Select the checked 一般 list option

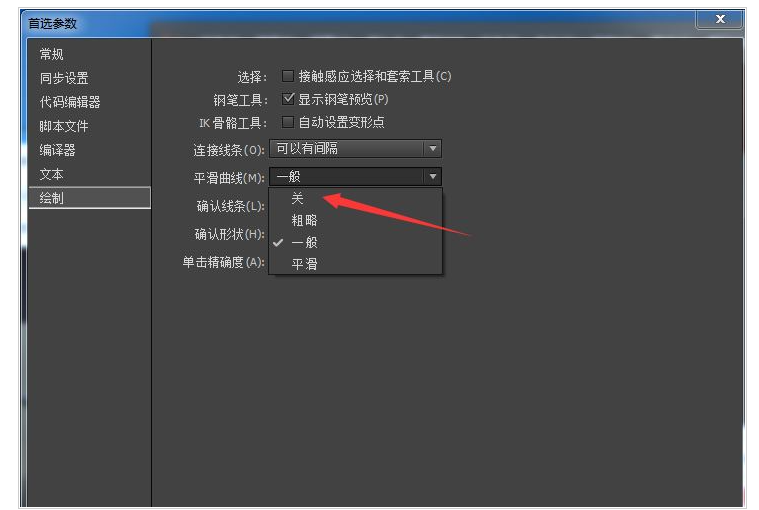(x=304, y=242)
